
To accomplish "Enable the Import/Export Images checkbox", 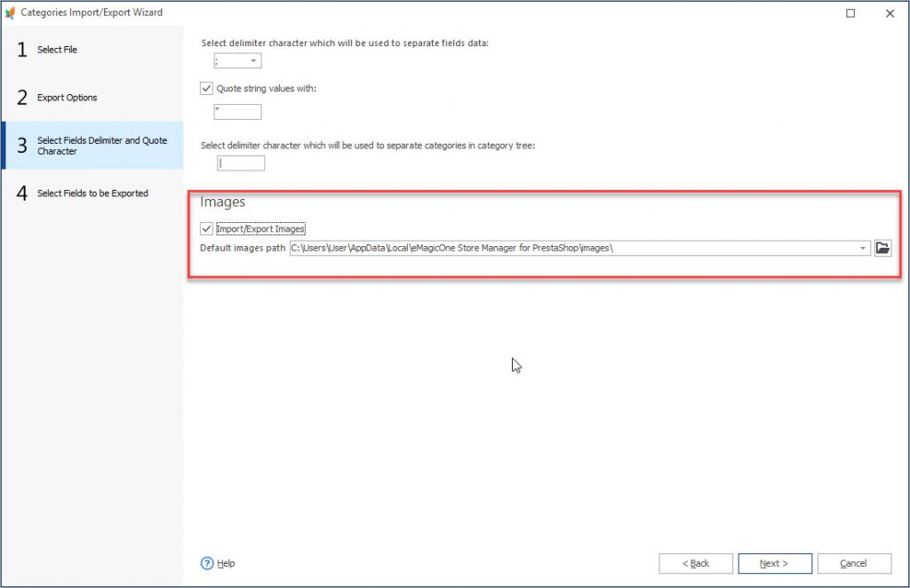I will [206, 228].
